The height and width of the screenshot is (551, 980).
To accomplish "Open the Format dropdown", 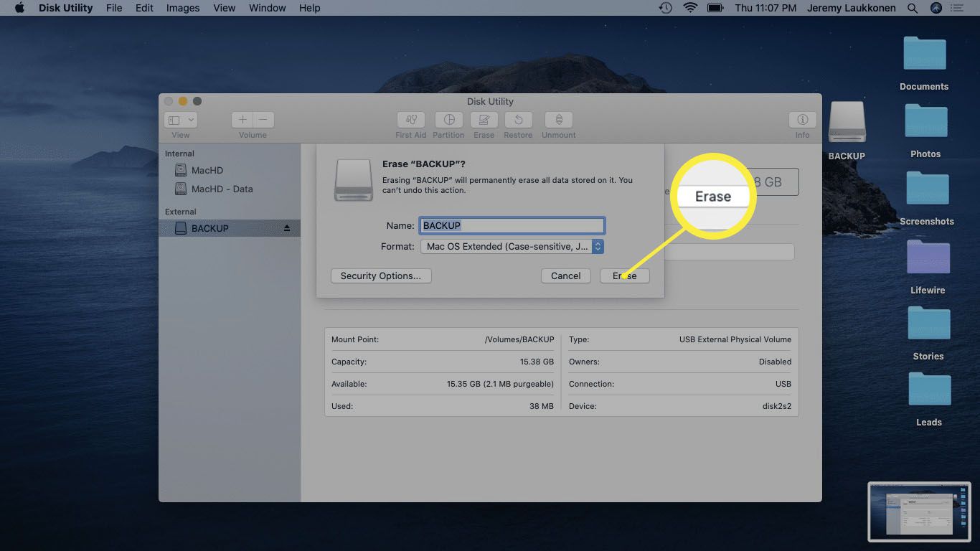I will coord(512,246).
